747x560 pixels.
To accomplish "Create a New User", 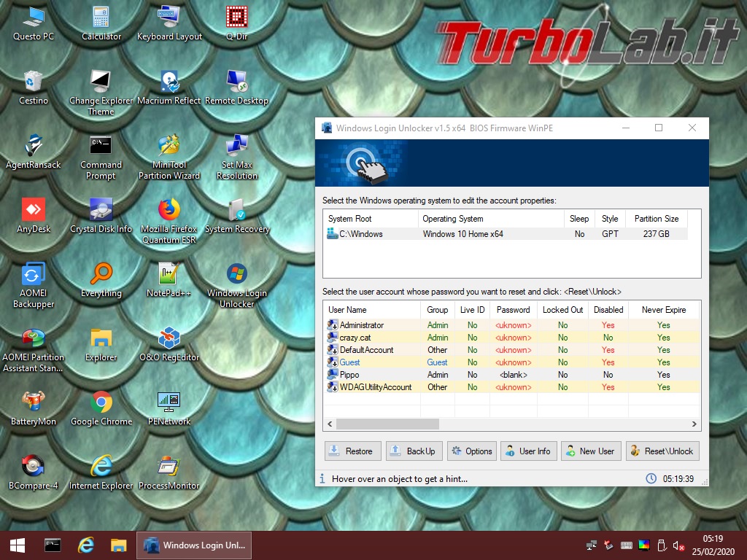I will [x=591, y=451].
